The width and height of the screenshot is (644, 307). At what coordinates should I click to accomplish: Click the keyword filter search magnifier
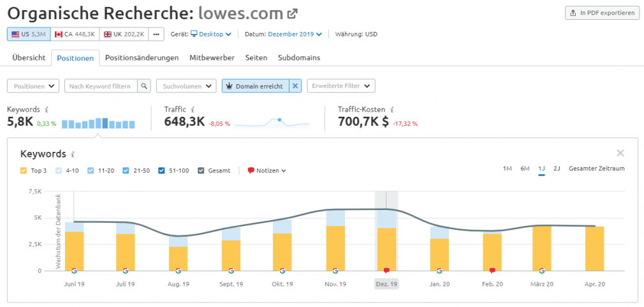pyautogui.click(x=144, y=86)
